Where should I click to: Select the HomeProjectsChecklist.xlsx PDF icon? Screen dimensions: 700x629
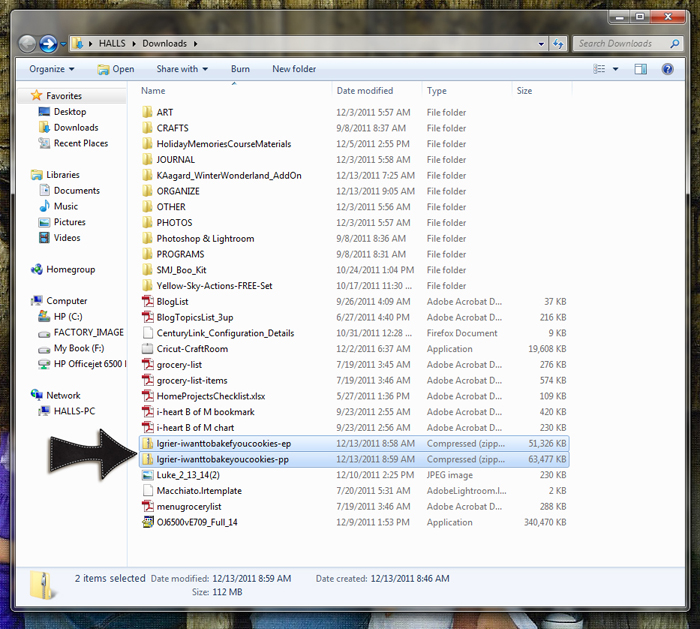click(x=147, y=396)
